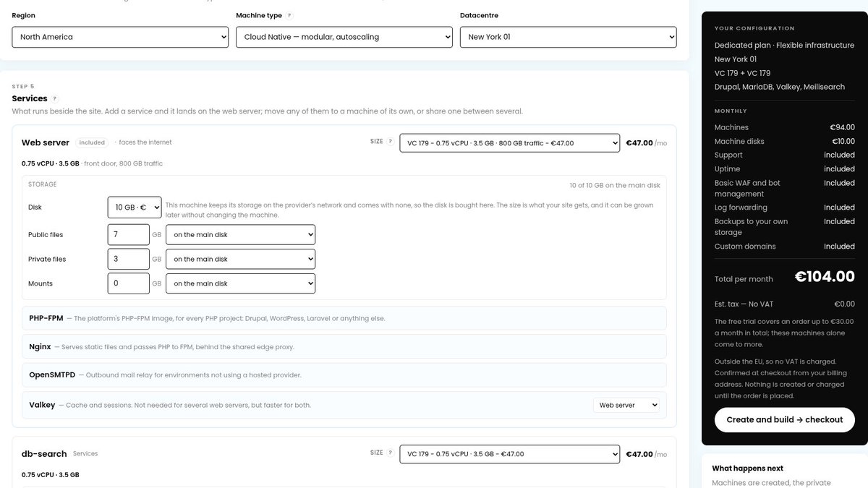Click the help icon next to Web server SIZE
Image resolution: width=868 pixels, height=488 pixels.
[x=391, y=142]
